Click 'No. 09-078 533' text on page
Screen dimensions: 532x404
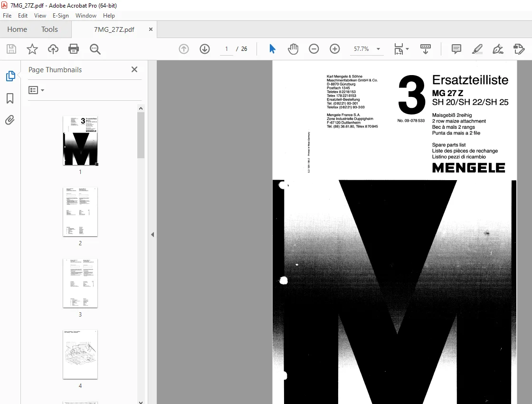(x=411, y=121)
